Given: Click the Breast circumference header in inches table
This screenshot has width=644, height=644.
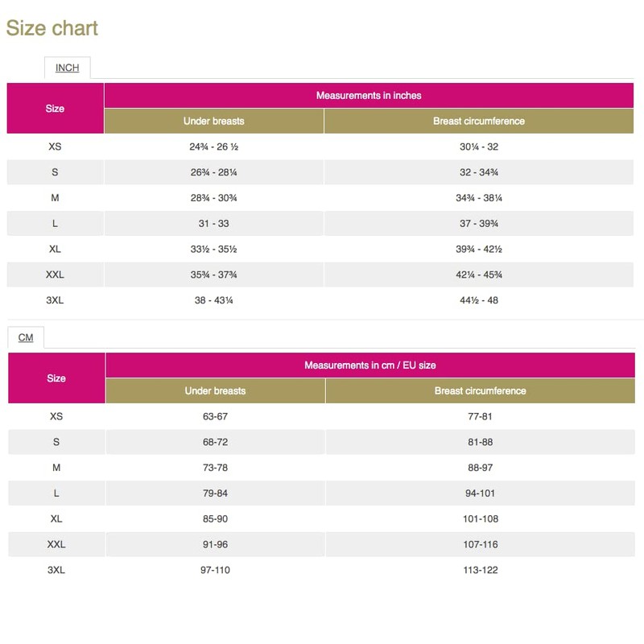Looking at the screenshot, I should [x=481, y=121].
